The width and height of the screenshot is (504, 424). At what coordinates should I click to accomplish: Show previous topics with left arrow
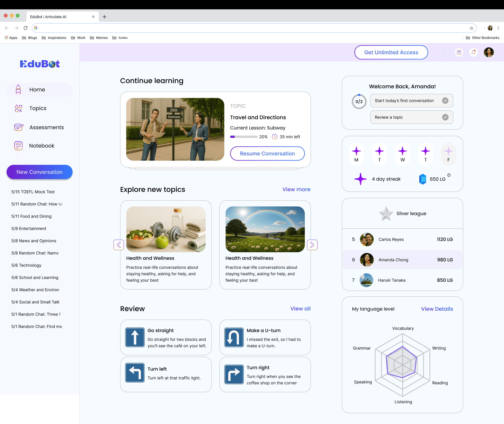click(x=119, y=245)
